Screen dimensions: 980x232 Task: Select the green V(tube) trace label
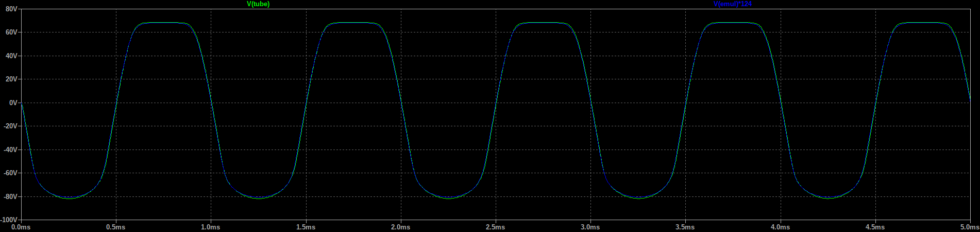[x=258, y=4]
